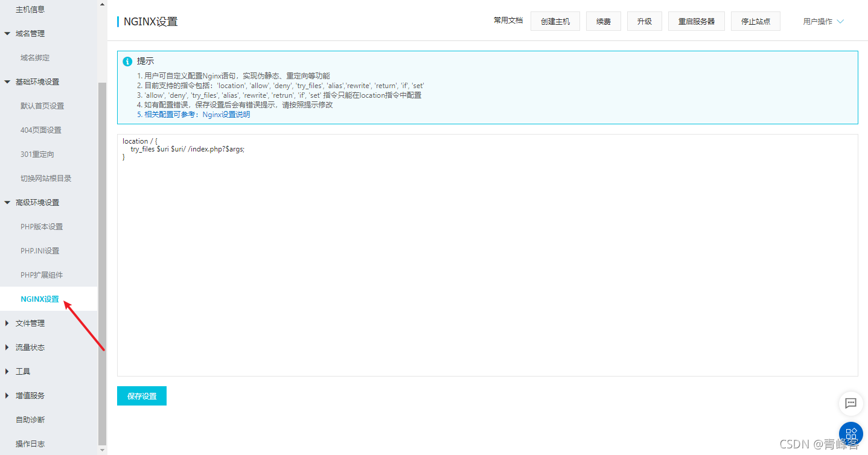Click the 高级环境设置 section label

(x=37, y=203)
